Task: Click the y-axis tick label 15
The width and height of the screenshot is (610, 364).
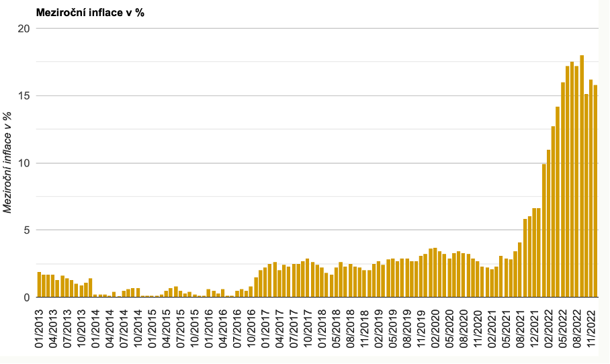Action: 24,96
